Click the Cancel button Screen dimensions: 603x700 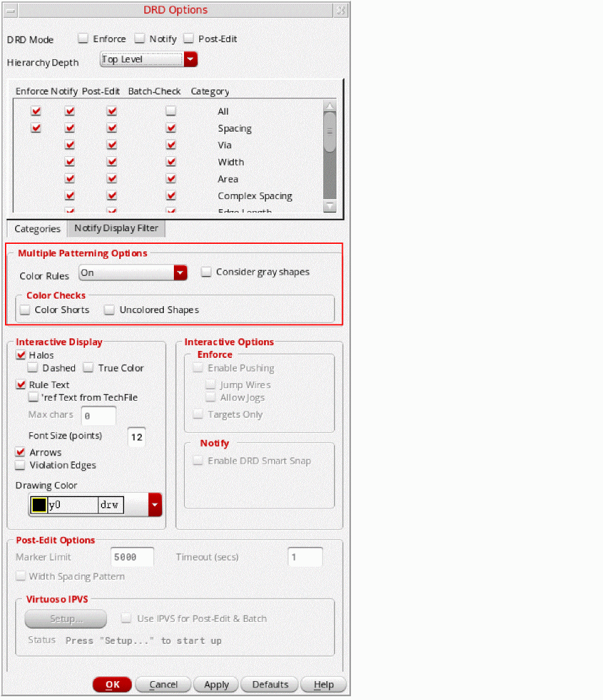[163, 684]
